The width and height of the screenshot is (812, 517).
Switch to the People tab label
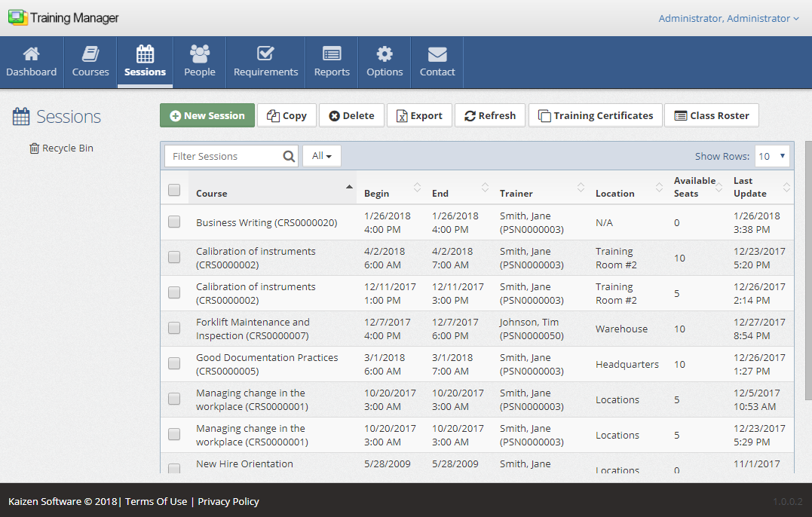200,72
